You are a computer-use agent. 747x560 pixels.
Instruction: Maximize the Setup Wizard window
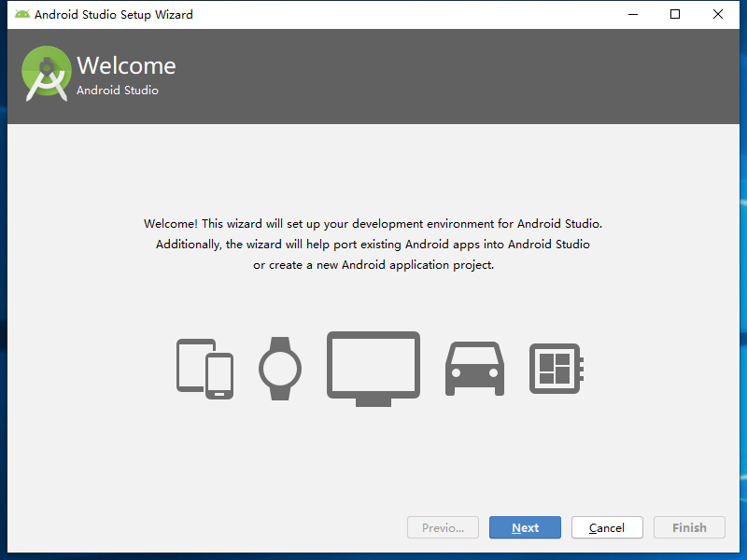[675, 14]
